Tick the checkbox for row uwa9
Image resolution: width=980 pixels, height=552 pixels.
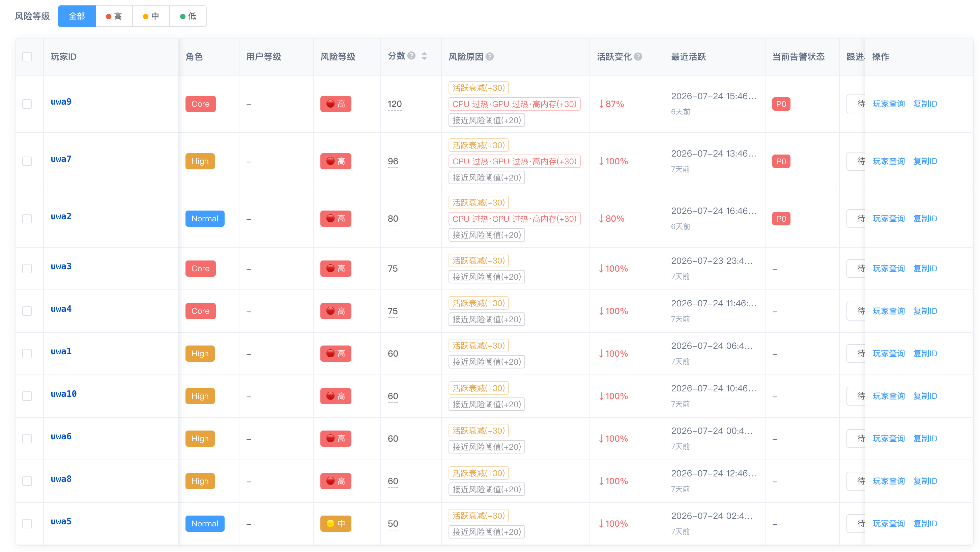(27, 104)
